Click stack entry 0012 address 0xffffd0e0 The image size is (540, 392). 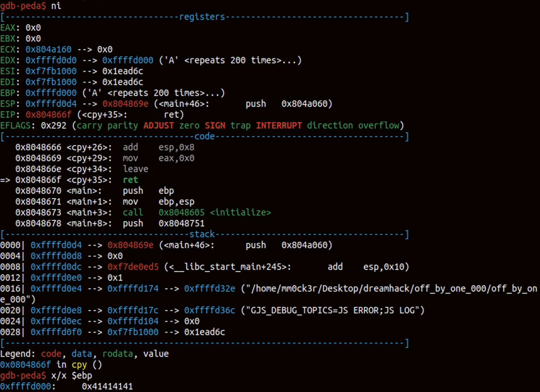[x=56, y=278]
